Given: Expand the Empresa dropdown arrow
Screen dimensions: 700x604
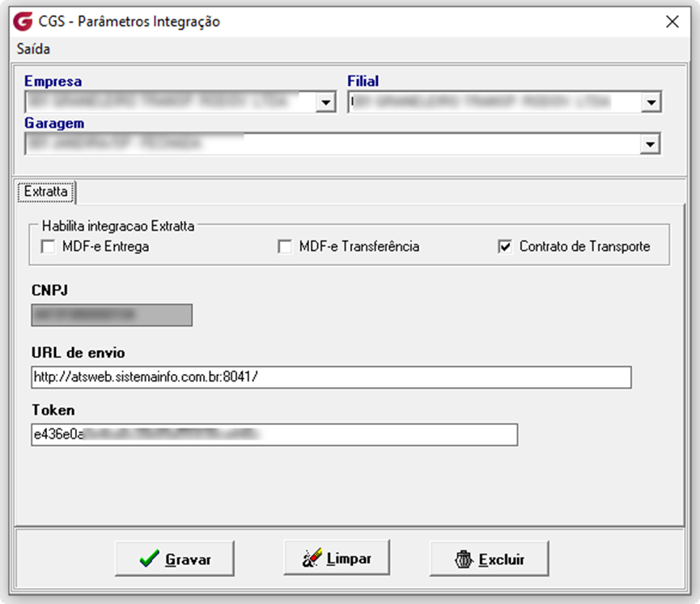Looking at the screenshot, I should click(326, 102).
